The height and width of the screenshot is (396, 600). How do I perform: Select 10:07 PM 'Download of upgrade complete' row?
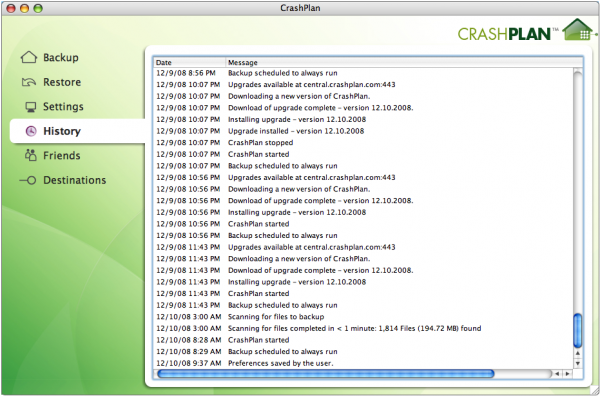[x=364, y=108]
